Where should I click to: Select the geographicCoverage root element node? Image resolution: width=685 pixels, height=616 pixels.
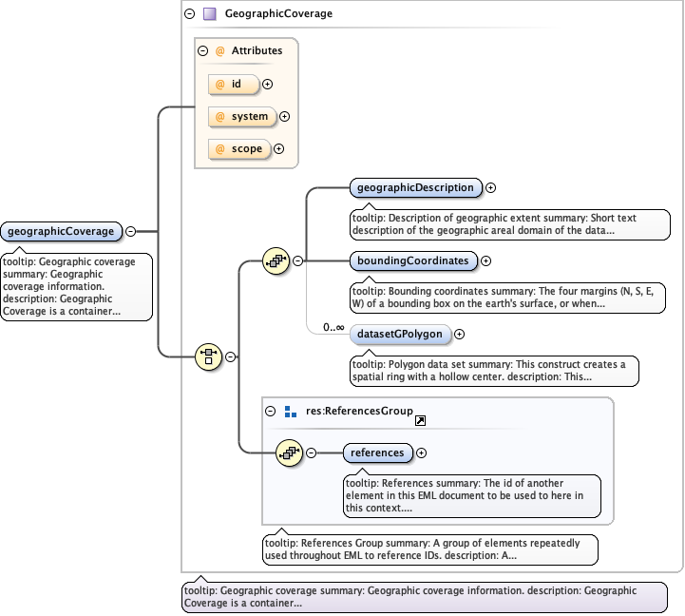(x=62, y=231)
